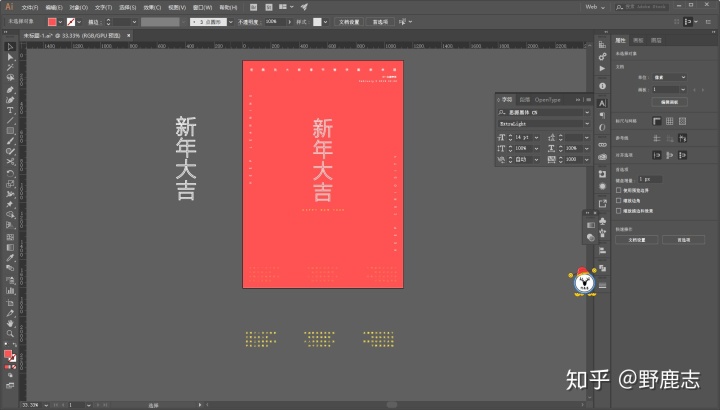Switch to the 属性 Properties tab
The height and width of the screenshot is (410, 720).
pos(620,40)
